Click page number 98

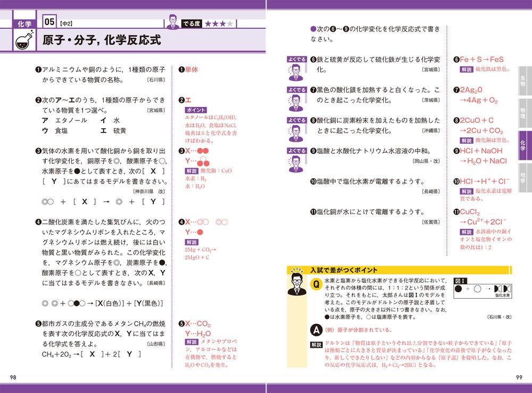click(x=13, y=378)
